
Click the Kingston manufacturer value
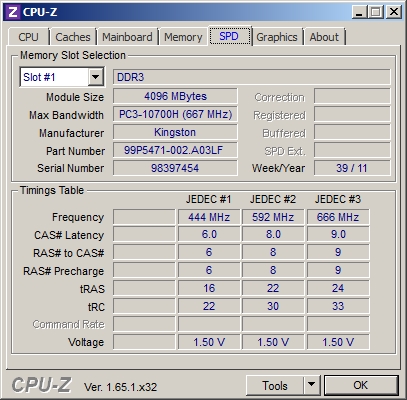click(175, 132)
